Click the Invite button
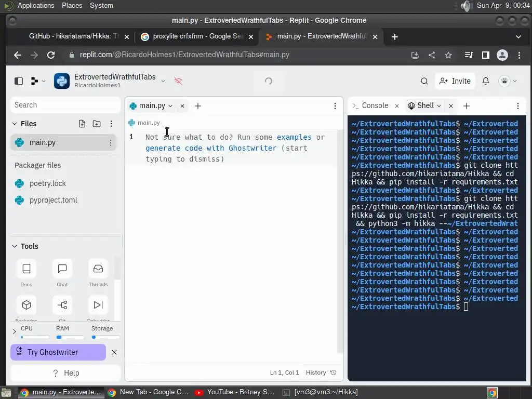The image size is (532, 399). [455, 81]
